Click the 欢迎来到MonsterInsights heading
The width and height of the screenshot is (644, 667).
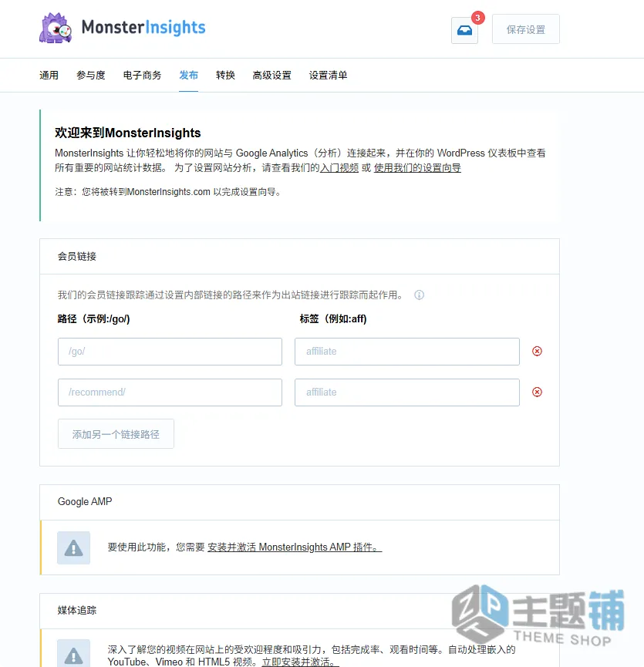pos(127,133)
